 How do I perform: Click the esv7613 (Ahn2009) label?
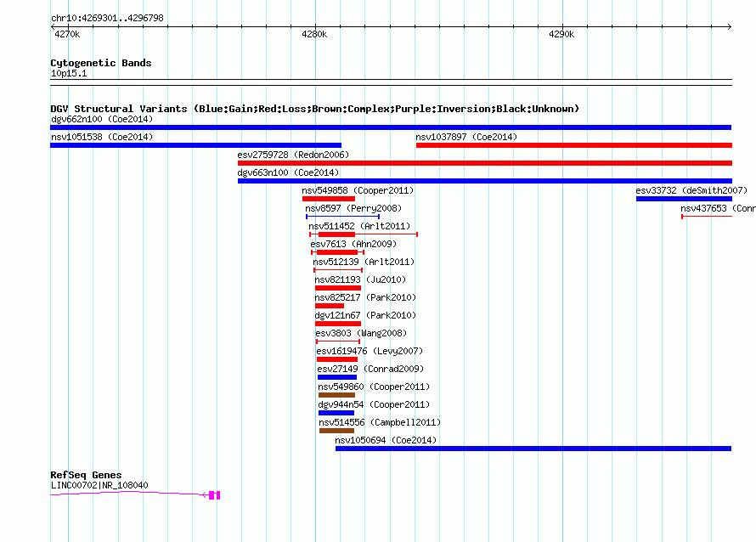click(x=353, y=244)
